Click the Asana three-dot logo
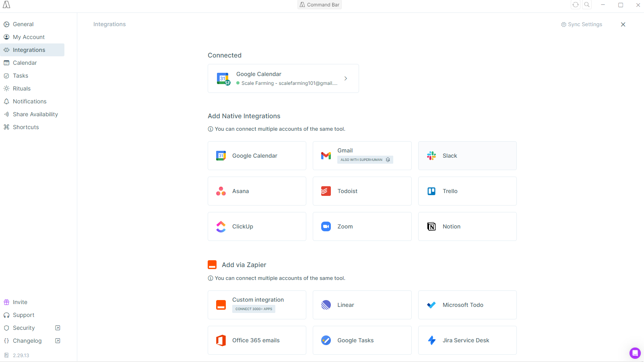Image resolution: width=644 pixels, height=362 pixels. coord(221,191)
